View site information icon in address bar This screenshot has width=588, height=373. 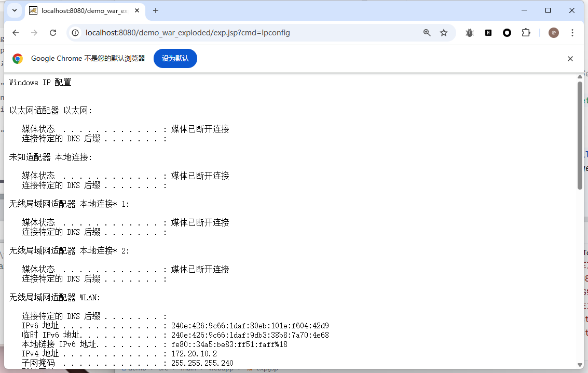(75, 33)
